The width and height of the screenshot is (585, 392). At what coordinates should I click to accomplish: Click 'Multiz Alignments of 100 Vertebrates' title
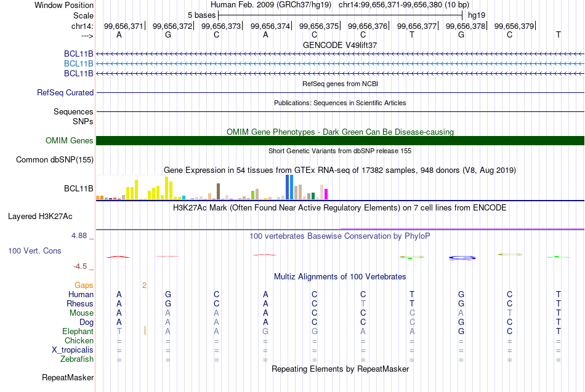point(340,277)
